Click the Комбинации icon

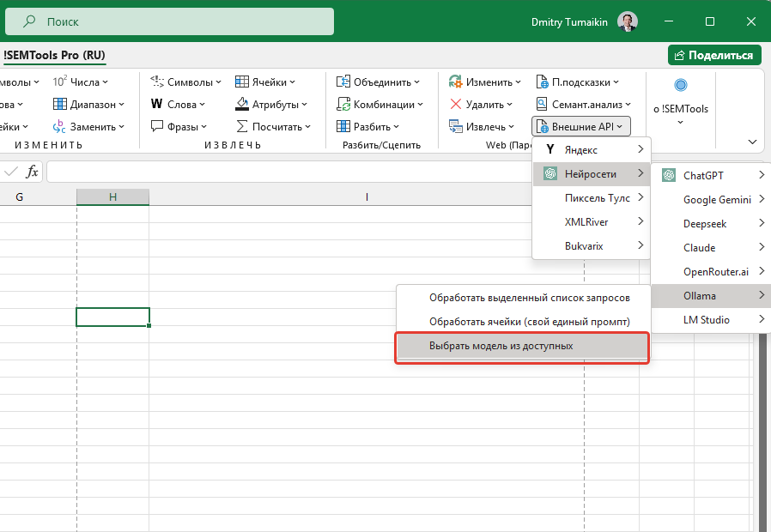click(x=343, y=104)
